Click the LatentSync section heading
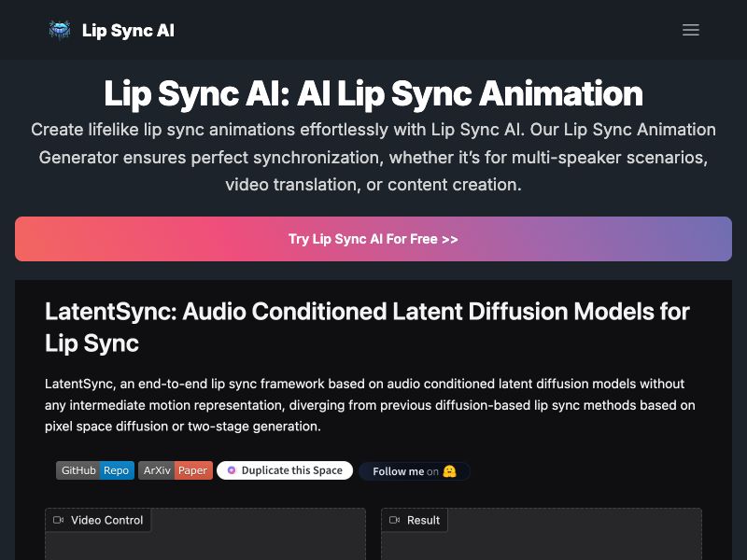The image size is (747, 560). [x=367, y=328]
